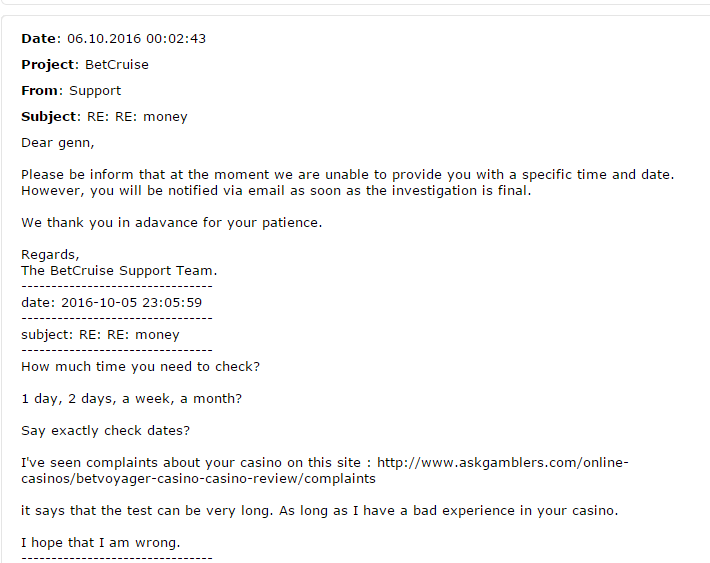The width and height of the screenshot is (710, 563).
Task: Click the 'Support' sender name
Action: [95, 91]
